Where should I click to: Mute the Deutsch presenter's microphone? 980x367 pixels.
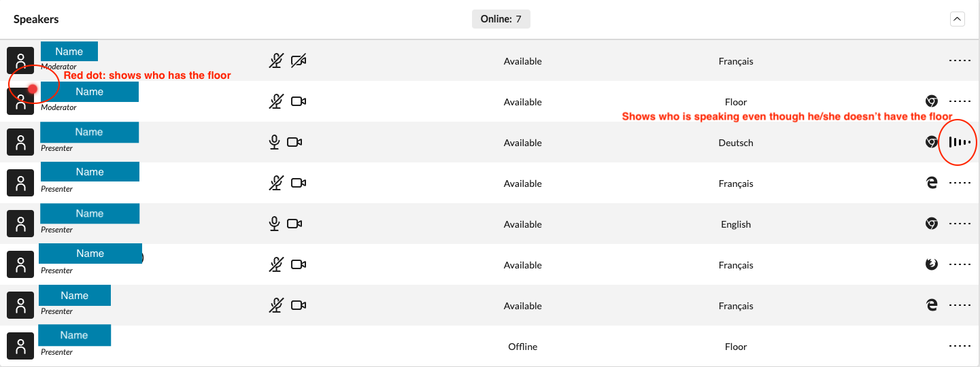click(x=275, y=143)
